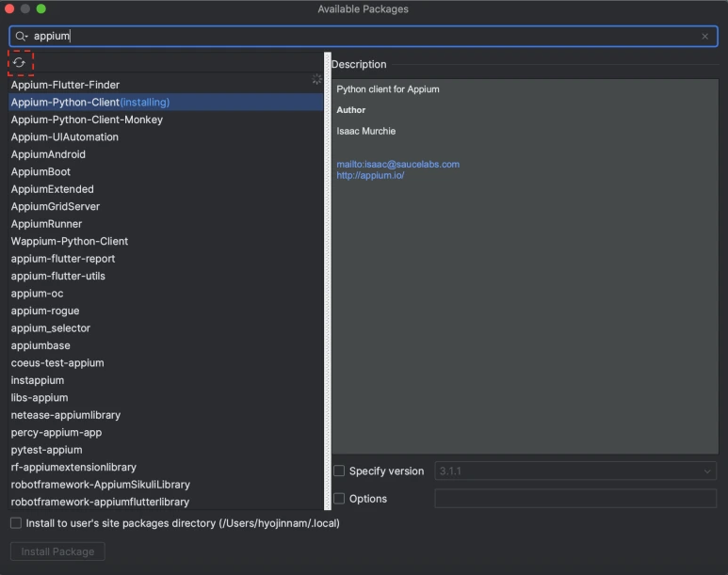This screenshot has height=575, width=728.
Task: Clear the search field with the X icon
Action: pos(704,36)
